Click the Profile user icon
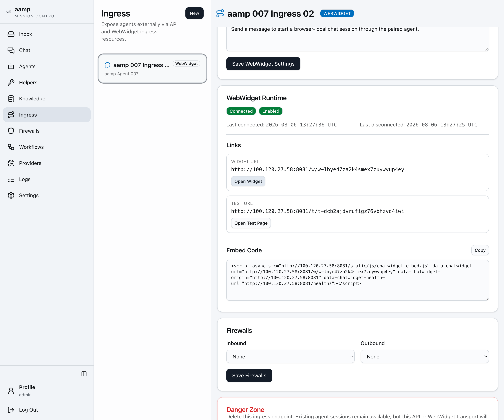Image resolution: width=504 pixels, height=420 pixels. tap(11, 390)
